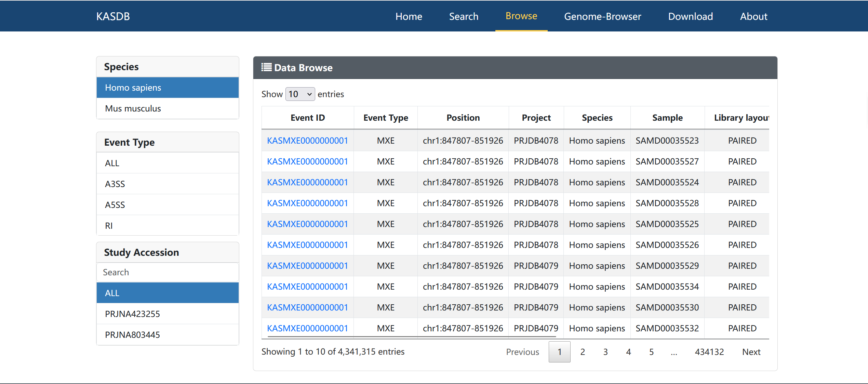Go to the Next page of results

pyautogui.click(x=751, y=352)
